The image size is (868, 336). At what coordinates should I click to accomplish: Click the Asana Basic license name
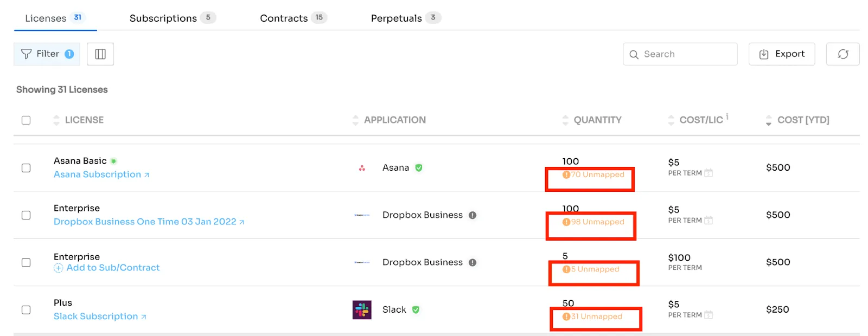(80, 161)
